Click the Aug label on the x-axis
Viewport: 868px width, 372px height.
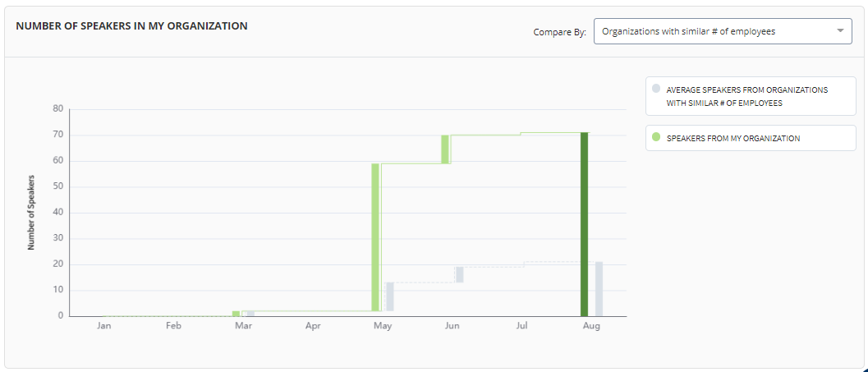click(591, 326)
